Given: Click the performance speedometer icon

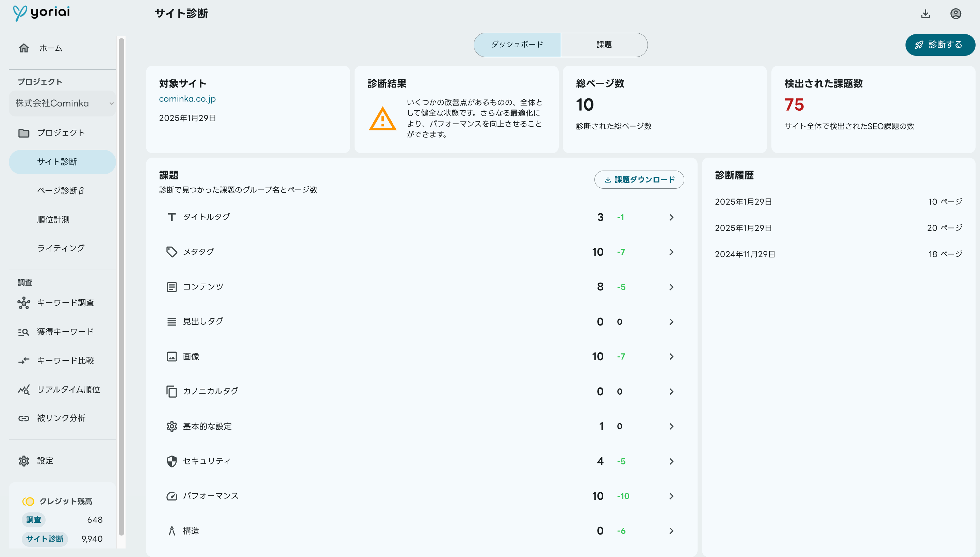Looking at the screenshot, I should (171, 496).
